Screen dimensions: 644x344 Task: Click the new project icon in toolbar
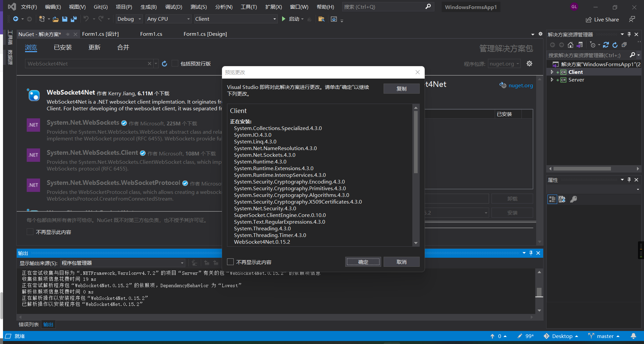tap(42, 19)
